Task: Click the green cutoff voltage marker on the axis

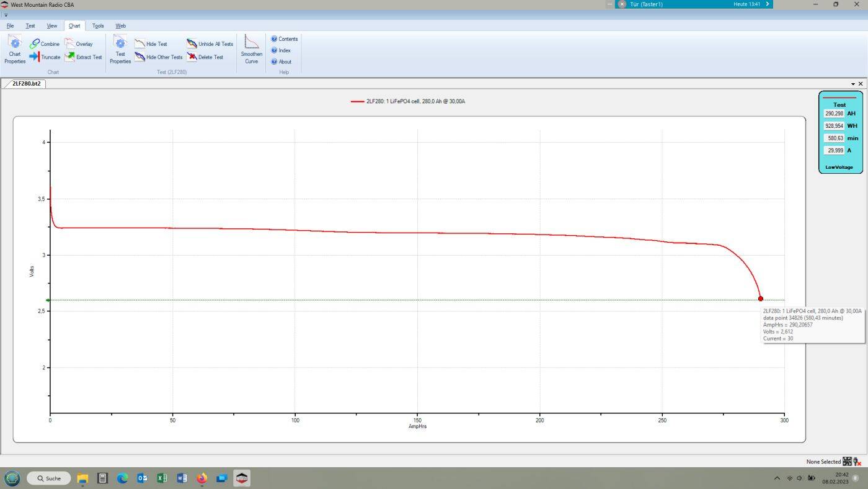Action: point(48,300)
